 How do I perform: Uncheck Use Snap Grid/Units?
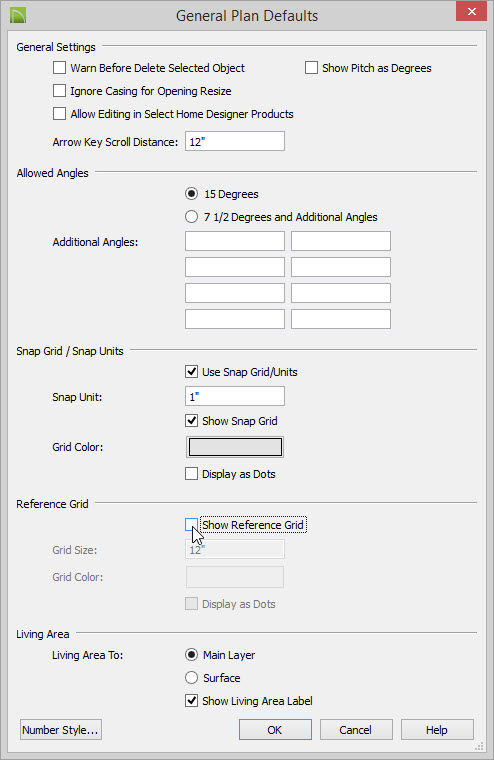[191, 372]
